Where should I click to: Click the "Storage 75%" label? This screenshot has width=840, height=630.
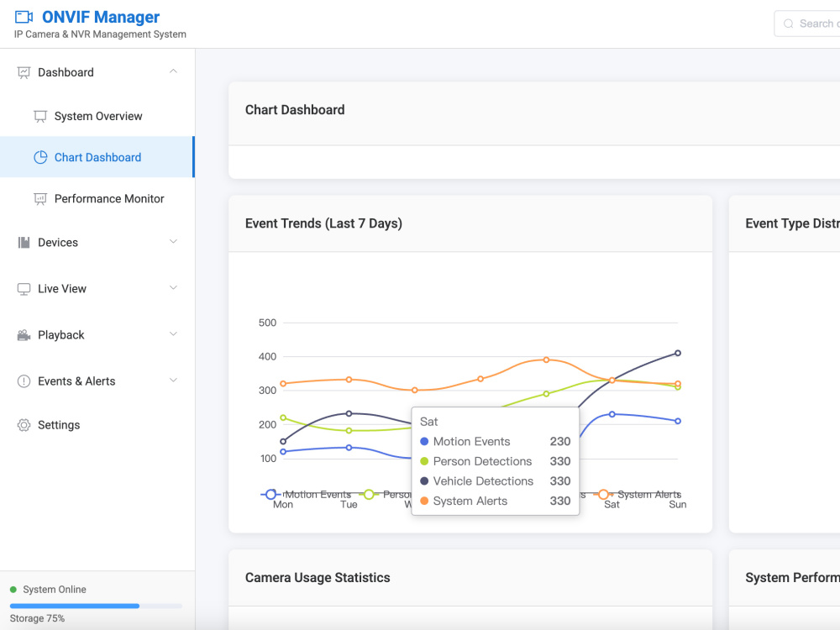point(37,618)
